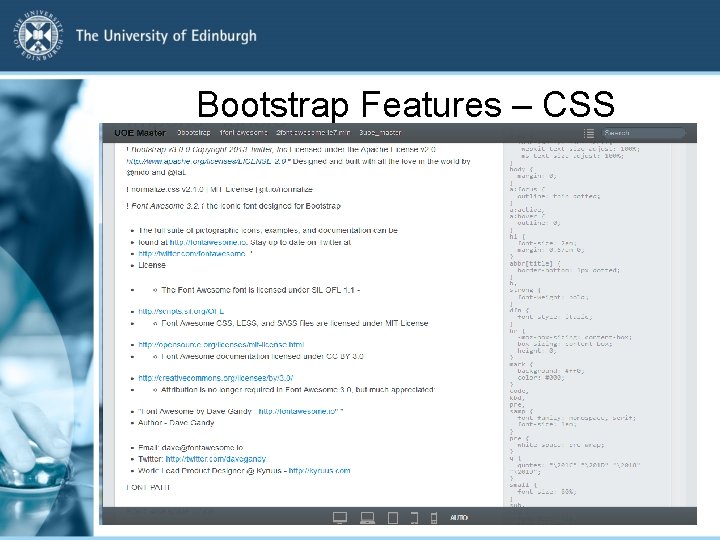
Task: Select the desktop monitor viewport icon
Action: [x=340, y=518]
